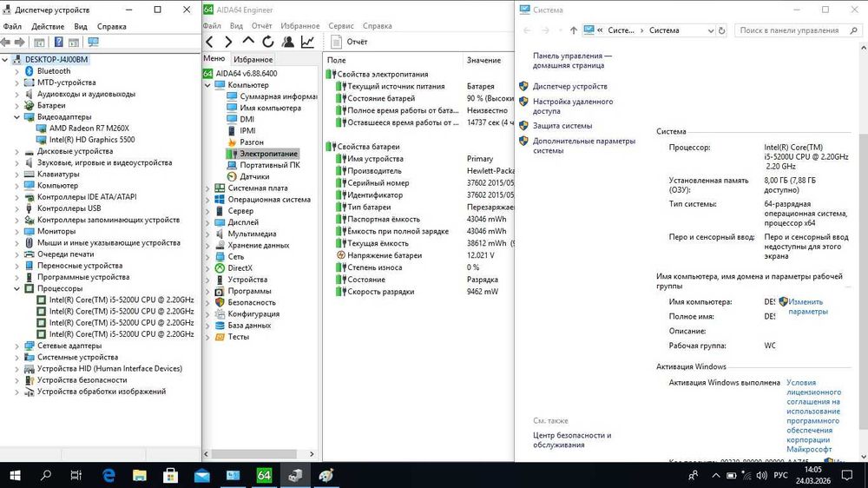This screenshot has width=868, height=488.
Task: Select AMD Radeon R7 M260X device
Action: coord(89,128)
